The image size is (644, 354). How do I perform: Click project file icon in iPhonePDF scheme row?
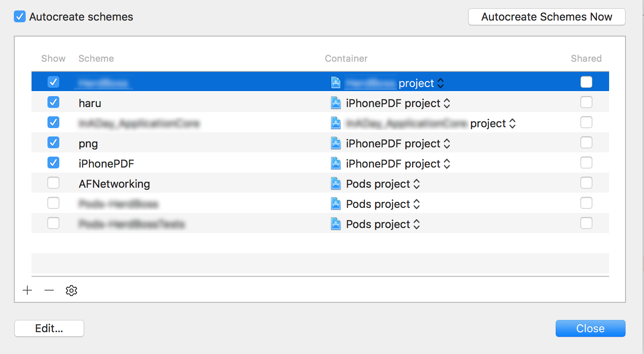(x=336, y=163)
